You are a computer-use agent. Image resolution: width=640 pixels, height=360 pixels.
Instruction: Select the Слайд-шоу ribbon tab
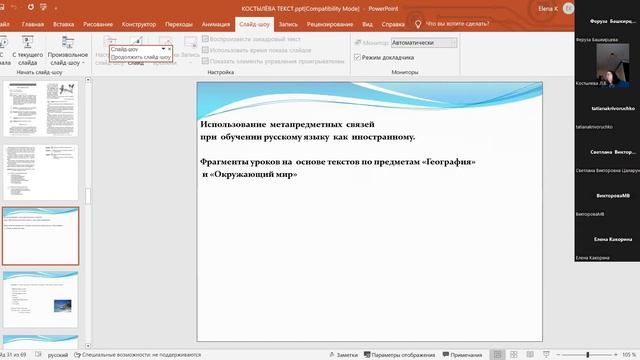pos(254,24)
